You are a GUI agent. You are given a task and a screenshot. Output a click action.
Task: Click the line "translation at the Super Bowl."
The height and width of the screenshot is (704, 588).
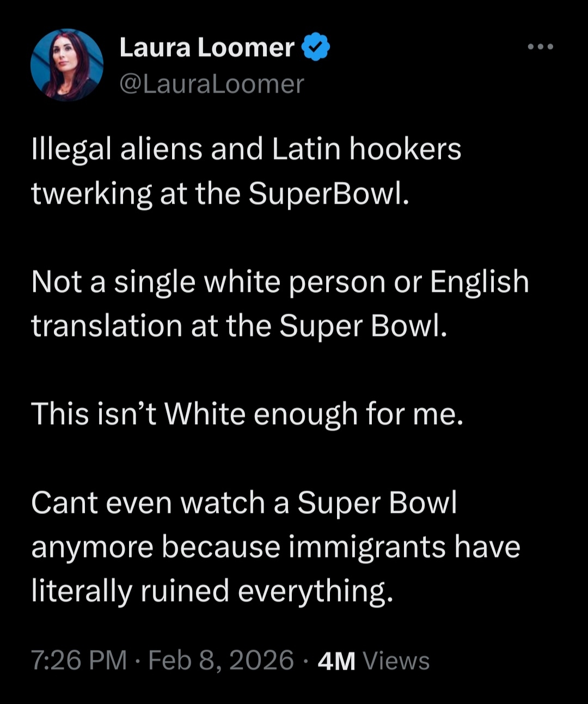point(239,326)
